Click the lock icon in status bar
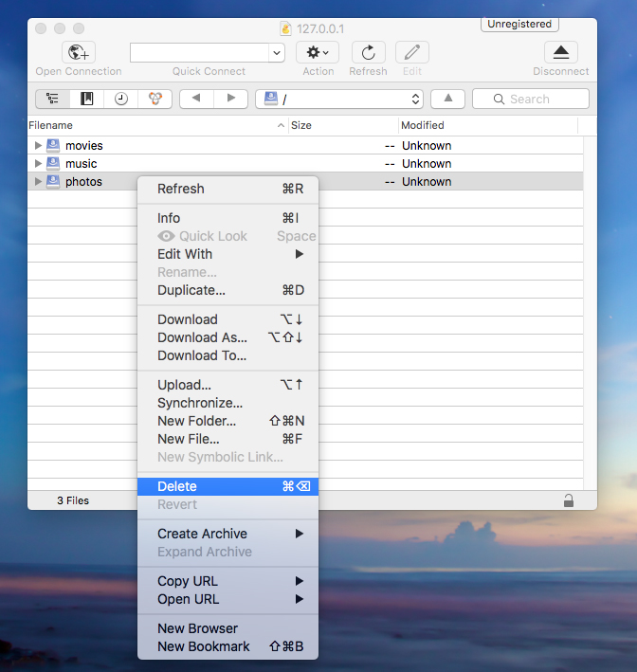 (x=568, y=500)
